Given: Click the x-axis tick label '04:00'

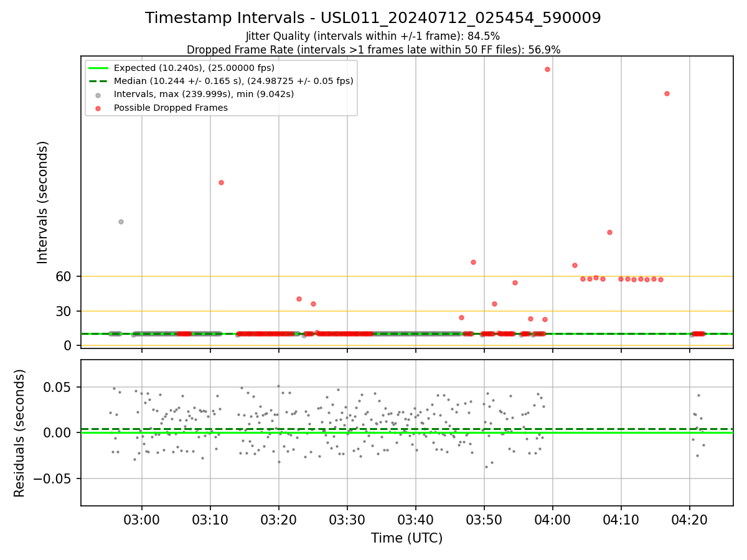Looking at the screenshot, I should pyautogui.click(x=553, y=519).
